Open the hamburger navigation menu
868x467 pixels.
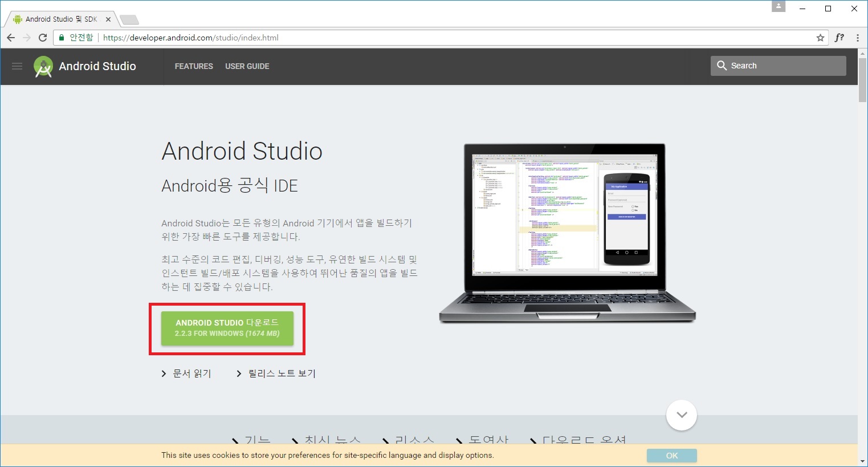[x=17, y=66]
